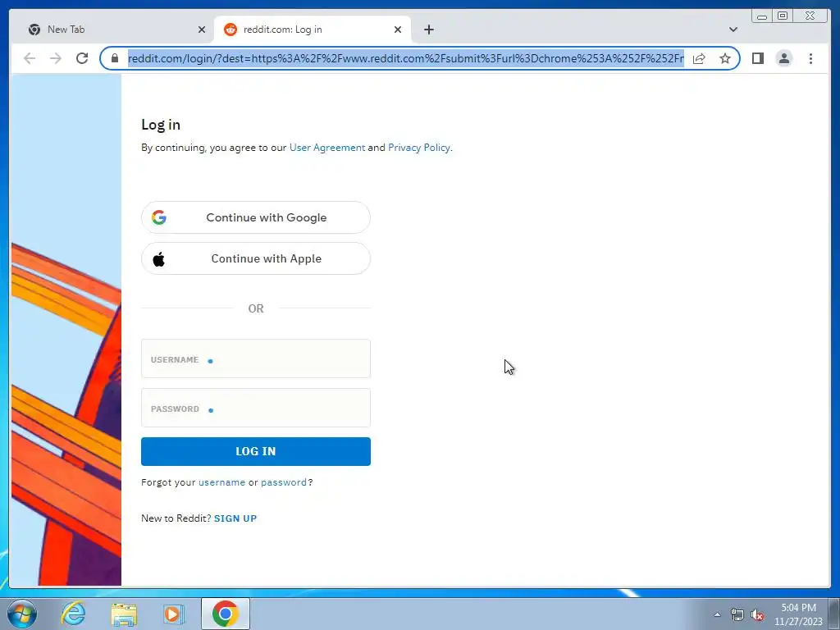Restore down the Chrome window
This screenshot has height=630, width=840.
pyautogui.click(x=782, y=16)
